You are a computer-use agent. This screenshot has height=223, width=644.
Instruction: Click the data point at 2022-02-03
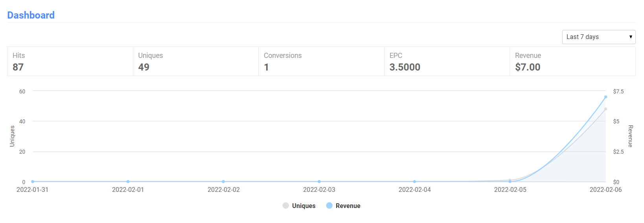pyautogui.click(x=319, y=182)
